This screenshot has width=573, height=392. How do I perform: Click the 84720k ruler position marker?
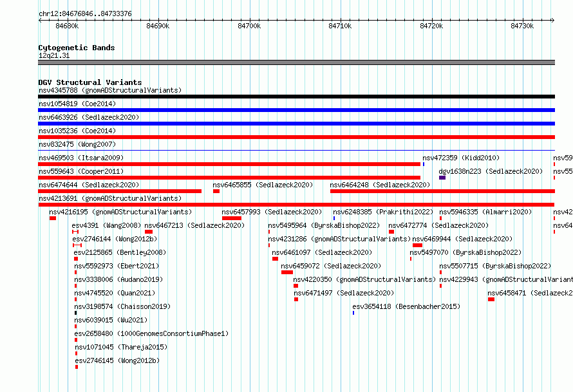(431, 26)
